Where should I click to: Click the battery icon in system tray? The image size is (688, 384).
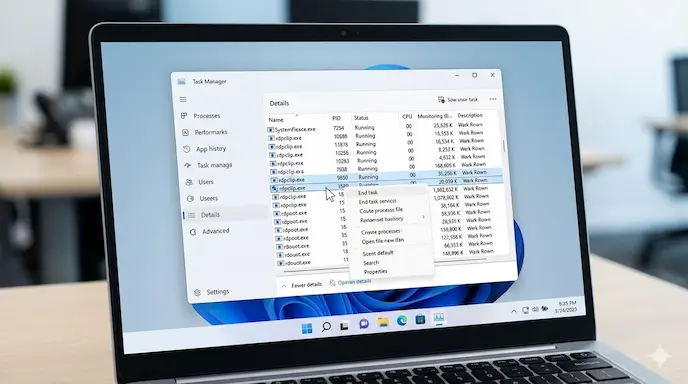pos(545,309)
